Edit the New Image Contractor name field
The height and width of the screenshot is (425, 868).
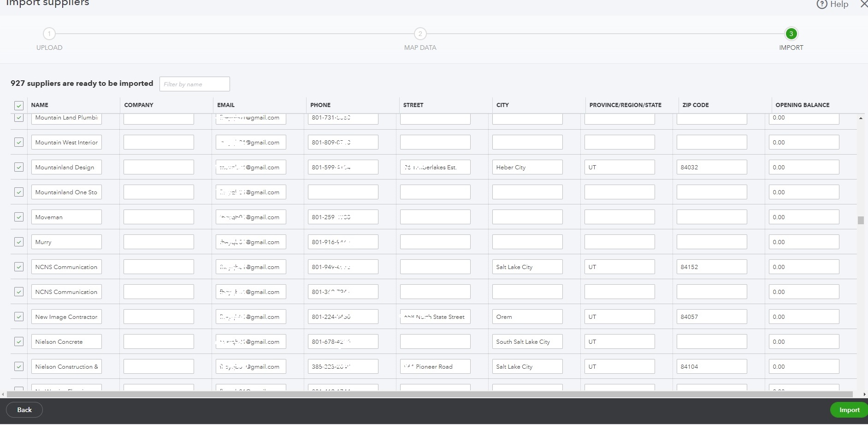coord(66,317)
